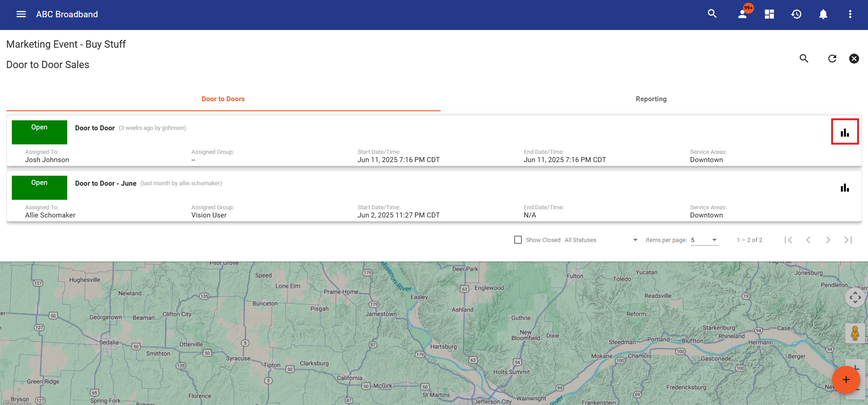This screenshot has height=405, width=868.
Task: Click the 1 – 2 of 2 range label
Action: 749,240
